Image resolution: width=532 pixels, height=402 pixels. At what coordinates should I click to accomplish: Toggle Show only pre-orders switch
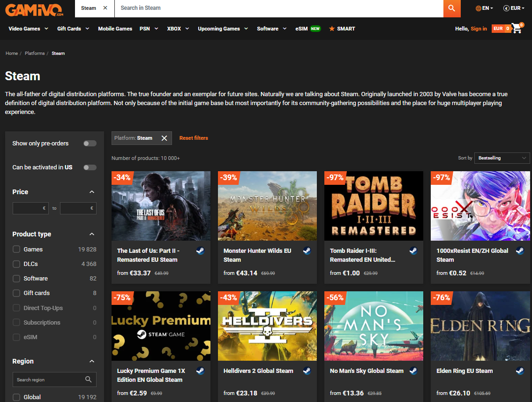pyautogui.click(x=90, y=144)
